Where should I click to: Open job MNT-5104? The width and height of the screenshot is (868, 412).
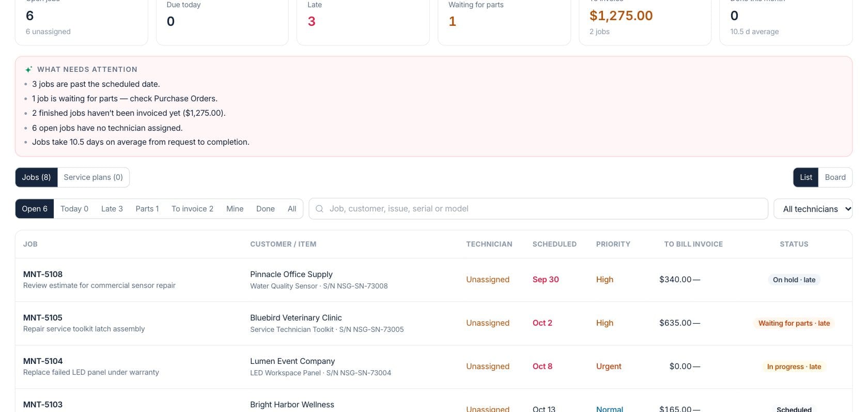click(x=43, y=361)
